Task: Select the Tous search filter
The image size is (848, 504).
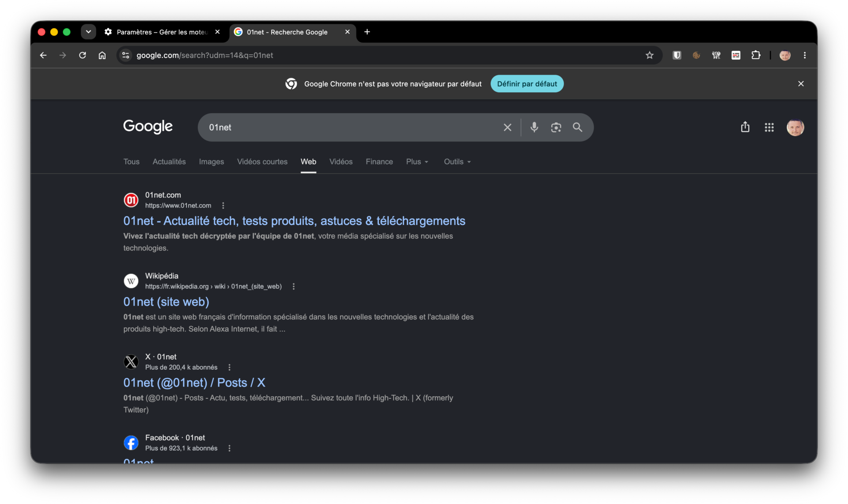Action: tap(131, 162)
